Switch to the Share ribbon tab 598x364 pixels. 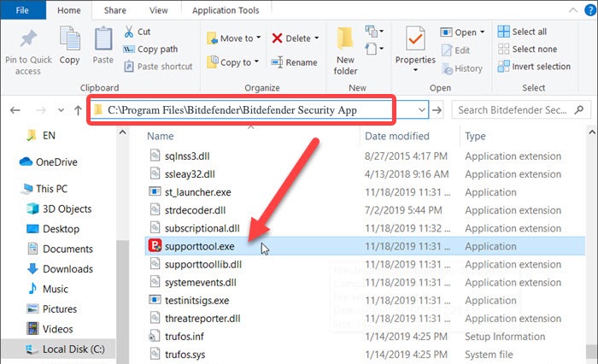(114, 10)
